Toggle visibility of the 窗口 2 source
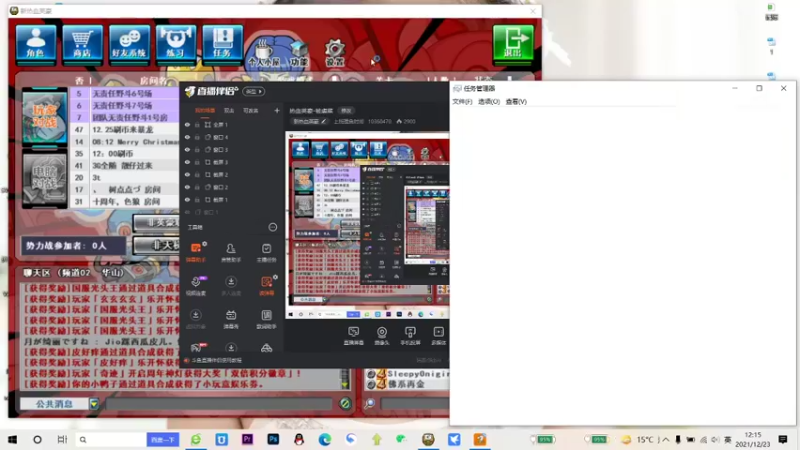 point(187,187)
